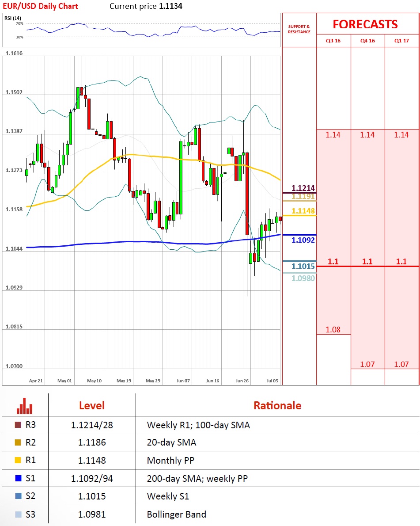This screenshot has height=526, width=420.
Task: Click the 1.1616 price axis label
Action: (14, 53)
